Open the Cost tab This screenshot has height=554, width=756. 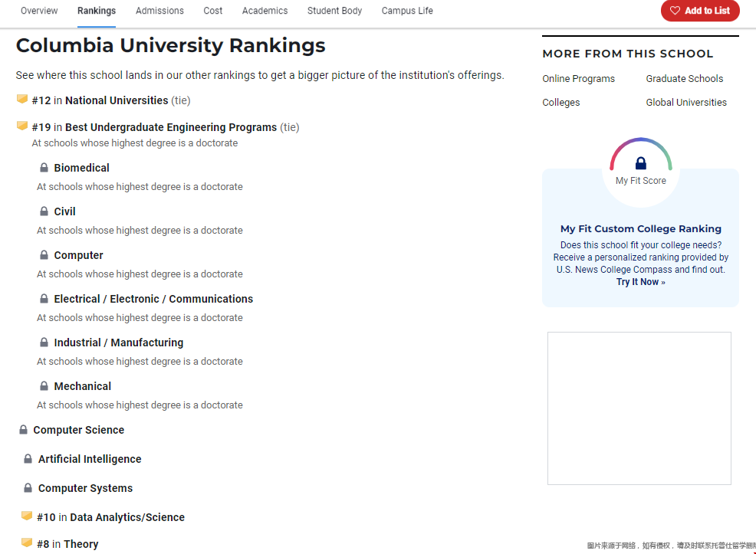coord(212,11)
